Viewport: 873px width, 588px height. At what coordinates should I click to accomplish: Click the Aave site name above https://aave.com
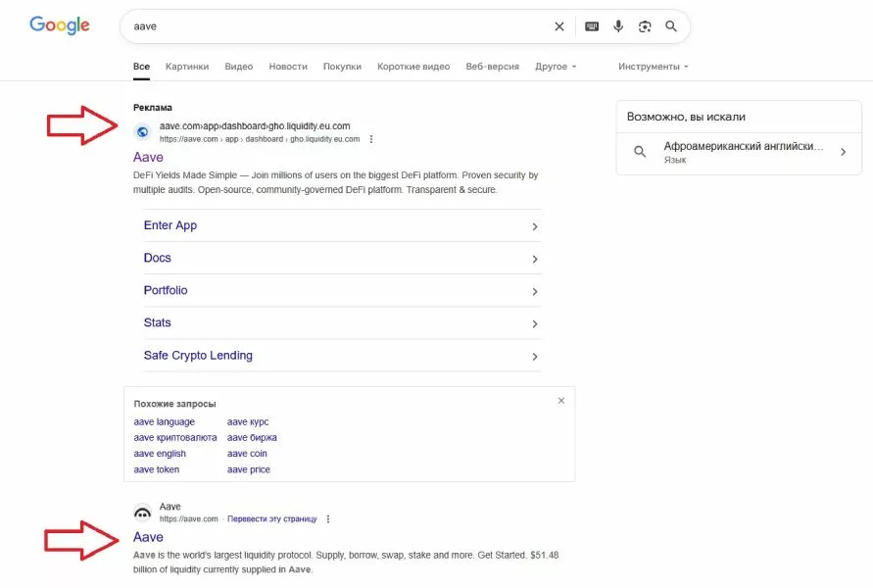[x=170, y=507]
